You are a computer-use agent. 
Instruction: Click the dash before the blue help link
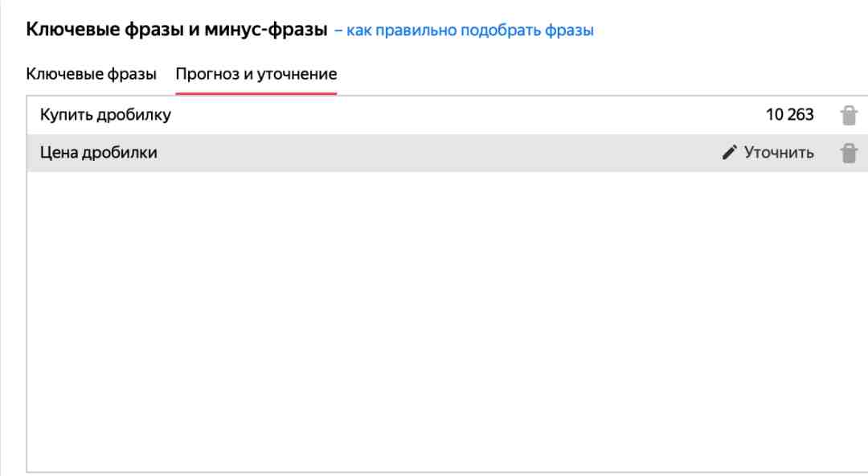point(338,31)
